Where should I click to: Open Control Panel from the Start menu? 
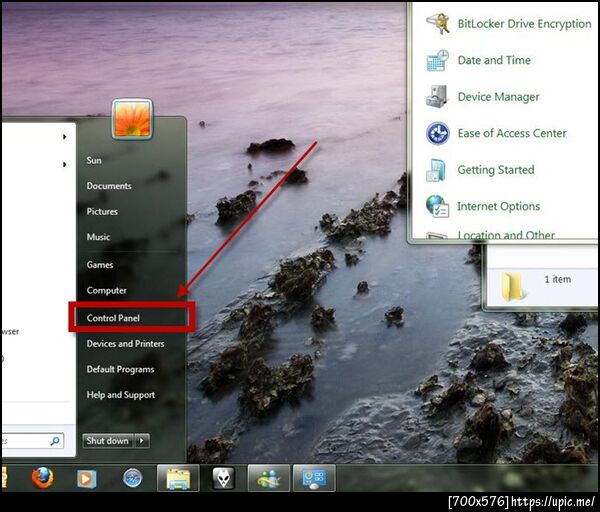coord(113,318)
